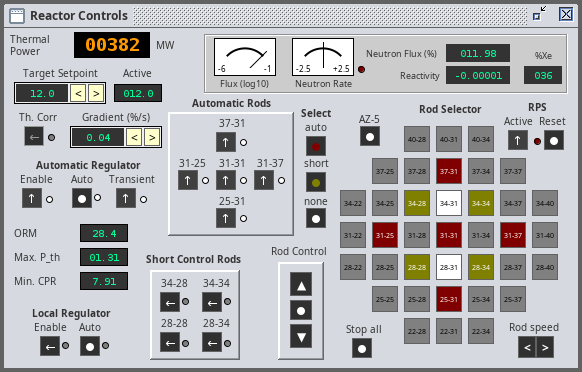Toggle automatic rod 25-31 switch
Screen dimensions: 582x372
click(x=226, y=218)
